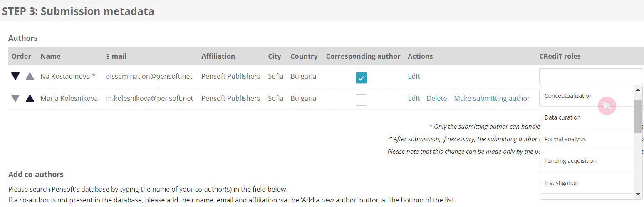644x207 pixels.
Task: Pick Formal analysis role option
Action: [565, 139]
